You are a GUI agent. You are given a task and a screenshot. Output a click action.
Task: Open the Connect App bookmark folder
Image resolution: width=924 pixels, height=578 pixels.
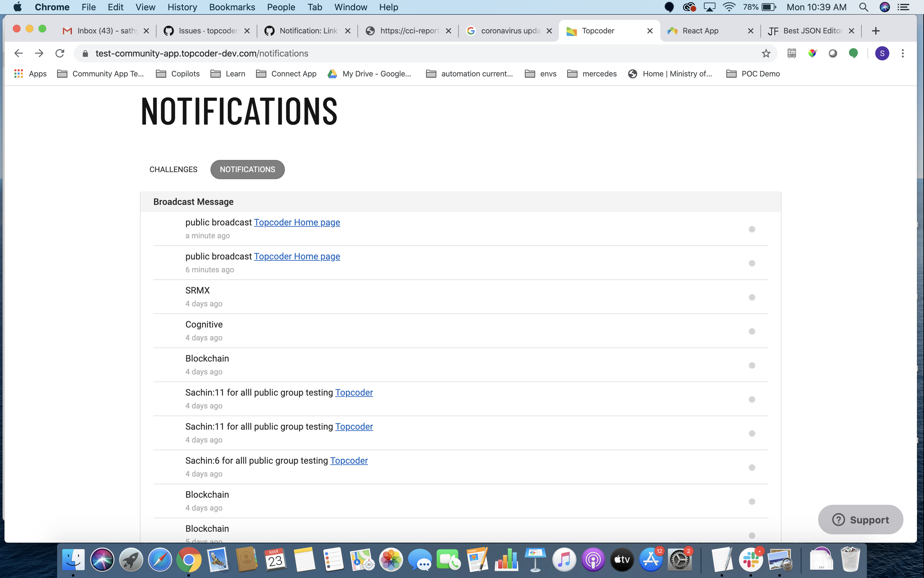pyautogui.click(x=287, y=74)
